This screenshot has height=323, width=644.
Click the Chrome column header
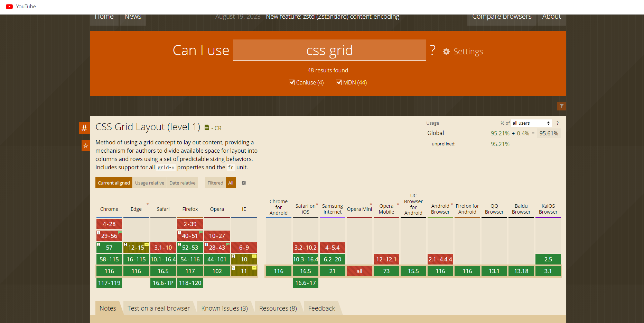(109, 209)
